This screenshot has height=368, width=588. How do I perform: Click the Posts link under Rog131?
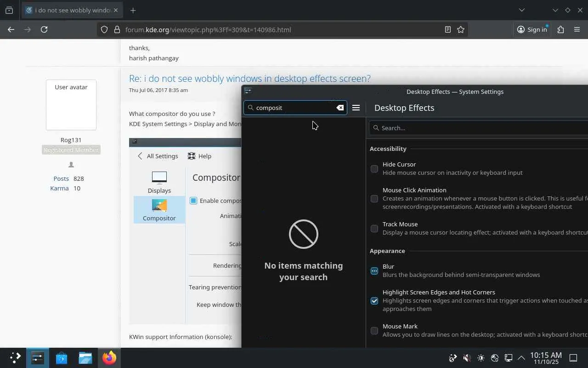click(x=61, y=178)
